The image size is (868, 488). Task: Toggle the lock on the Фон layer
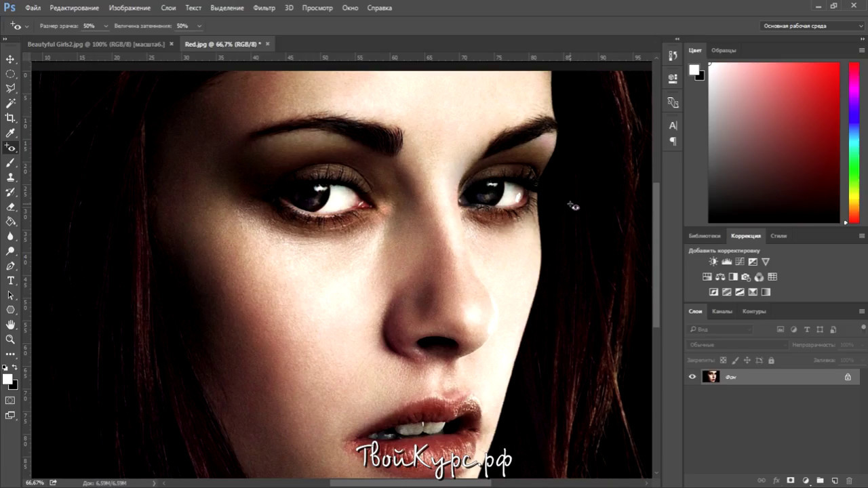point(848,377)
